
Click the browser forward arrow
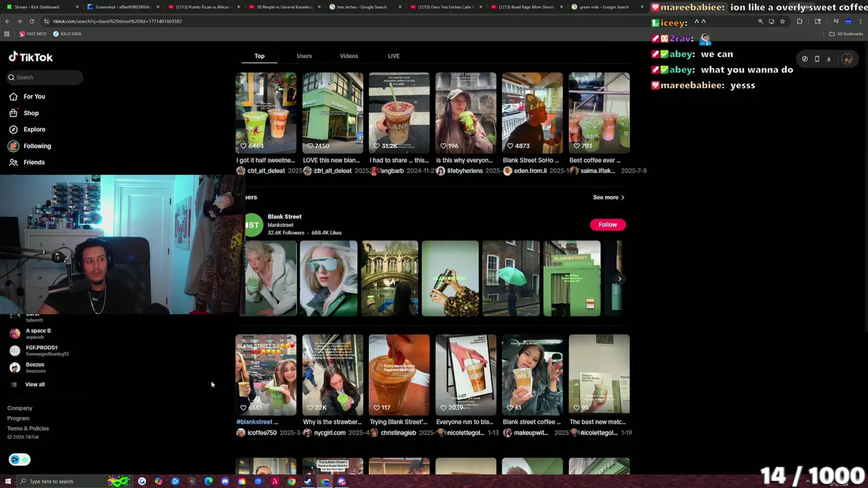click(x=19, y=21)
